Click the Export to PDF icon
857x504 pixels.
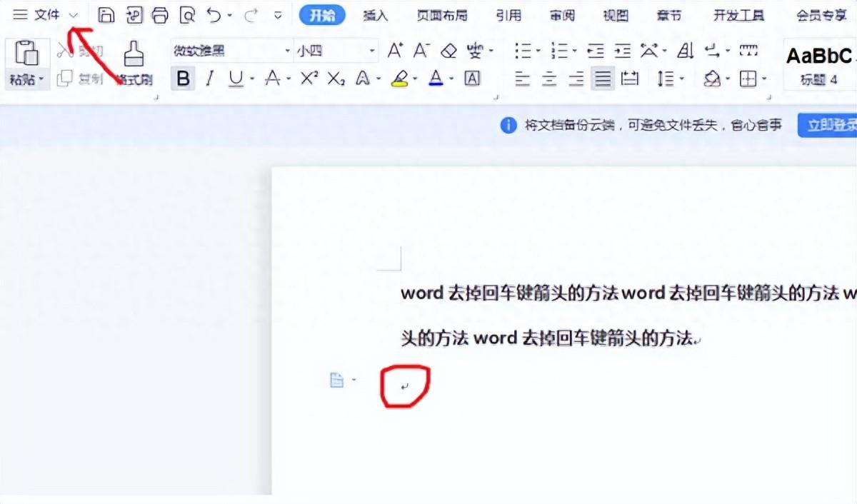134,15
